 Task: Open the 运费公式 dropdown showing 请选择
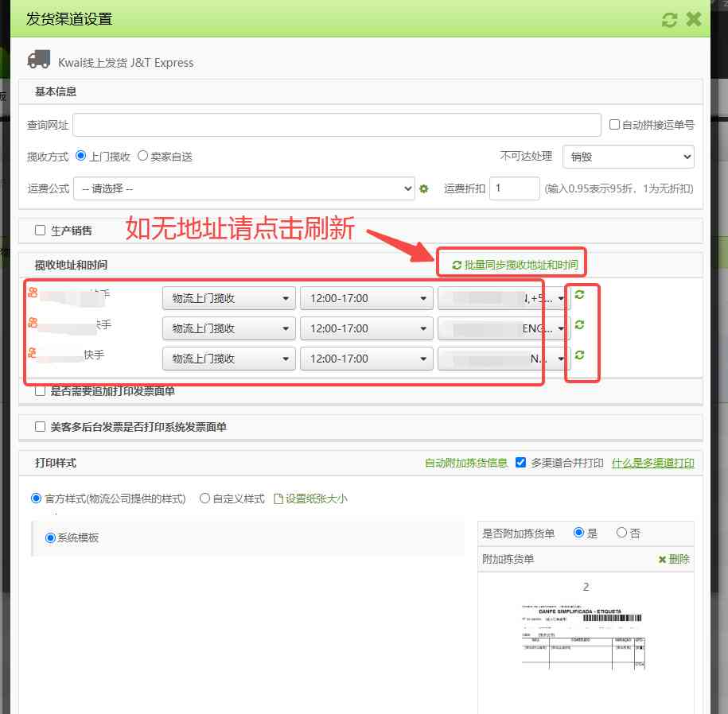point(244,189)
